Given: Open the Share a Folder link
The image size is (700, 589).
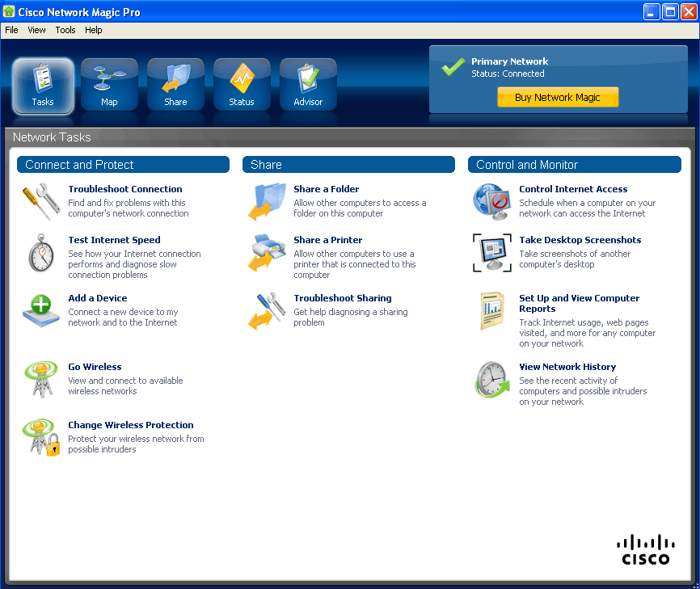Looking at the screenshot, I should click(x=327, y=189).
